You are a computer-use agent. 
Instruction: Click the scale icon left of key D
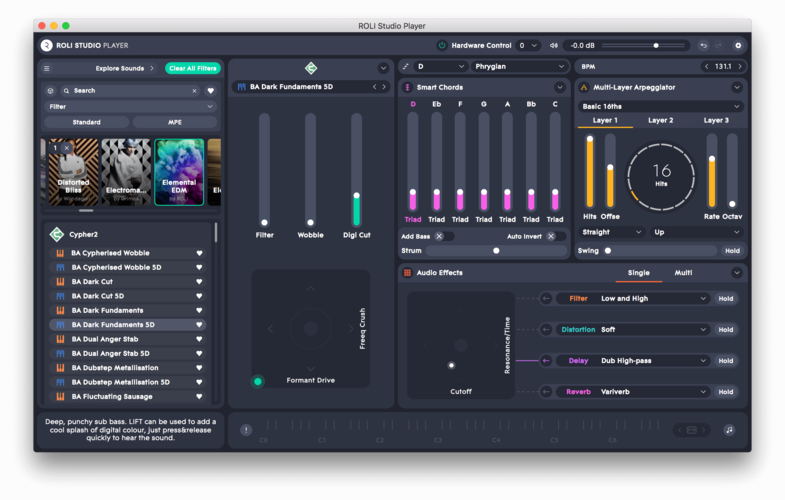(406, 67)
